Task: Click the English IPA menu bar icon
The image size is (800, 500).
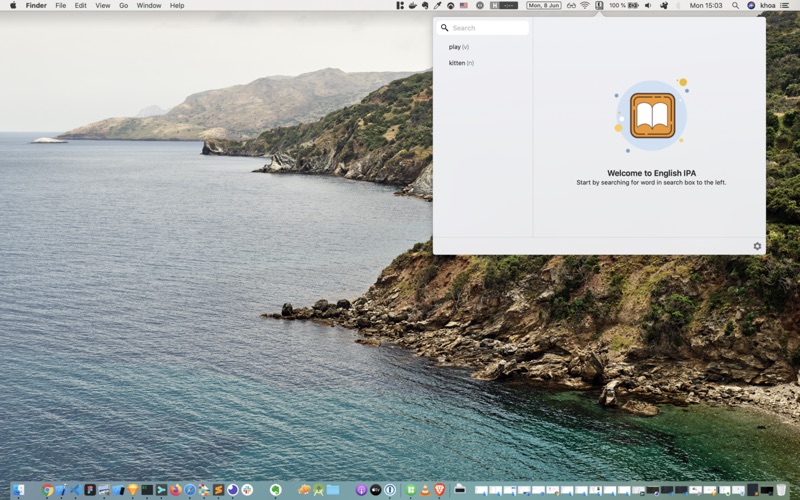Action: (599, 6)
